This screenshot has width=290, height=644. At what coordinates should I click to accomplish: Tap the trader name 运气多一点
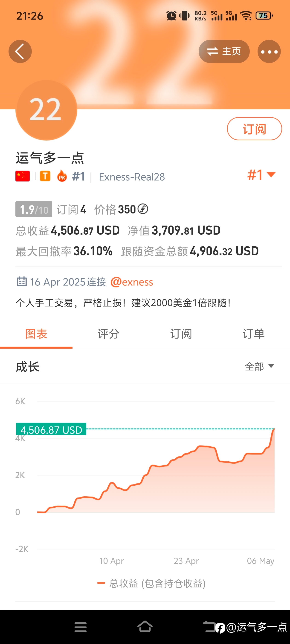click(50, 158)
